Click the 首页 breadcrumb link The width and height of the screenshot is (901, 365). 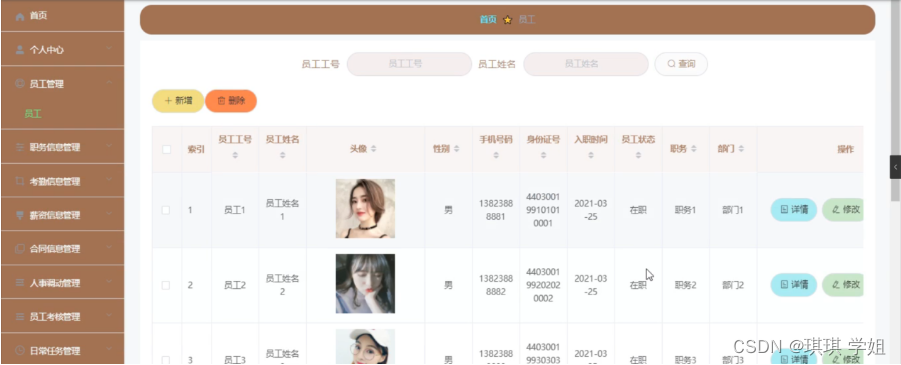488,20
